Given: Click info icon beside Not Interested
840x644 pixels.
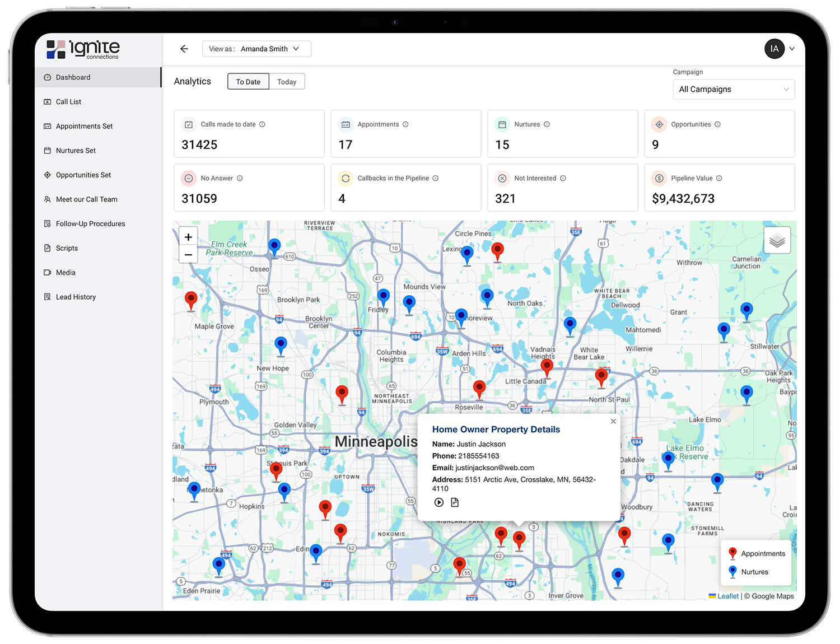Looking at the screenshot, I should tap(563, 178).
